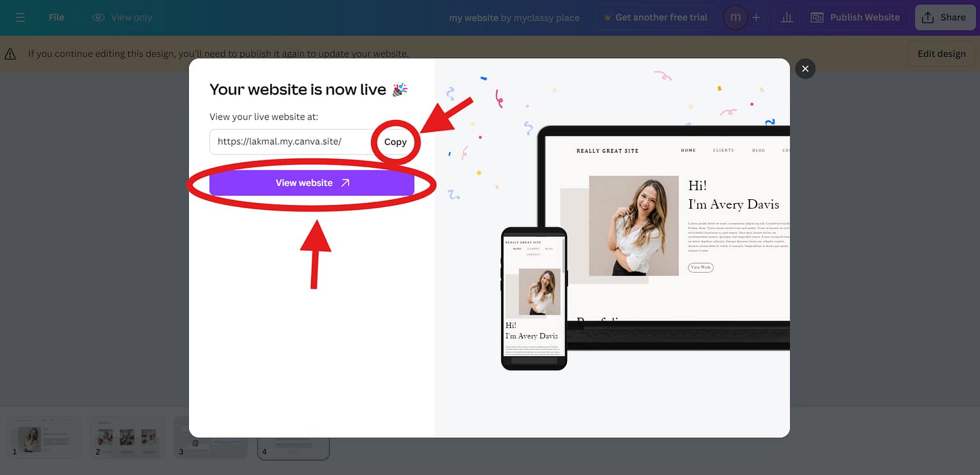Open the File menu
This screenshot has width=980, height=475.
pyautogui.click(x=56, y=17)
